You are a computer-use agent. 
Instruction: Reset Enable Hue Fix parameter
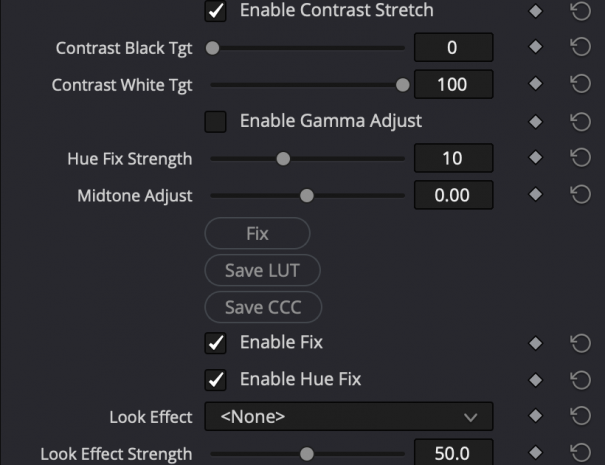pyautogui.click(x=579, y=380)
